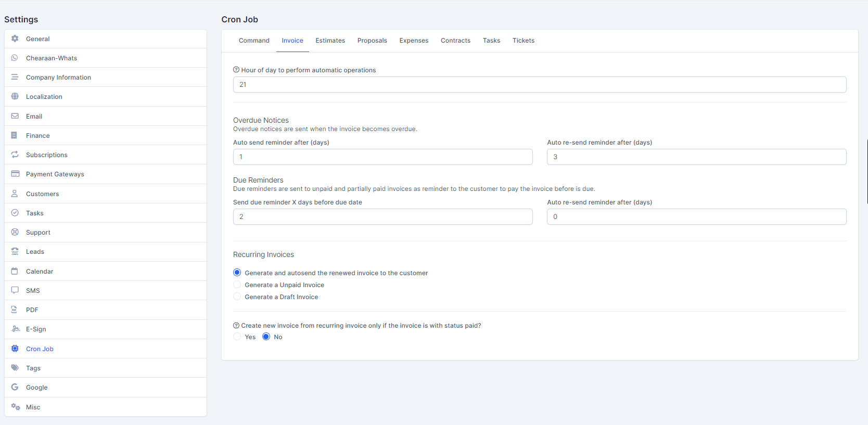Viewport: 868px width, 425px height.
Task: Click the Email envelope icon
Action: tap(15, 116)
